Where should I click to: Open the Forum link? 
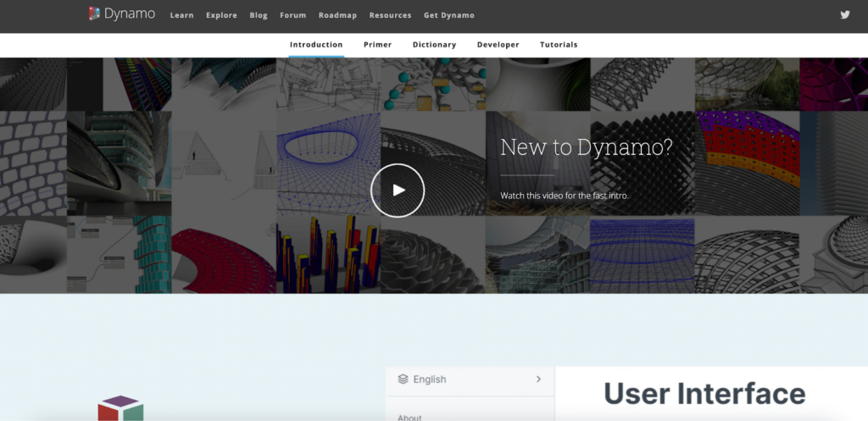click(292, 15)
